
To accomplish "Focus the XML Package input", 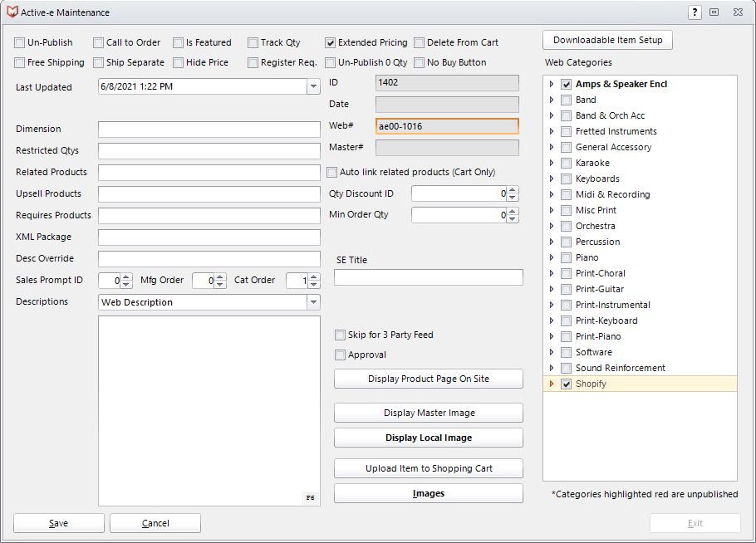I will (x=209, y=237).
